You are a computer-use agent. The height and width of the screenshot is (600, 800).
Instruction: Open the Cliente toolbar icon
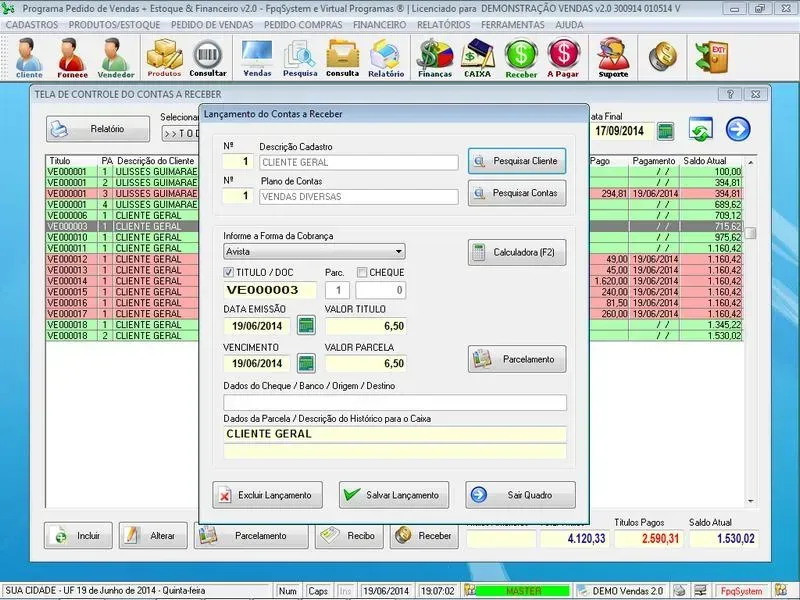(x=29, y=58)
